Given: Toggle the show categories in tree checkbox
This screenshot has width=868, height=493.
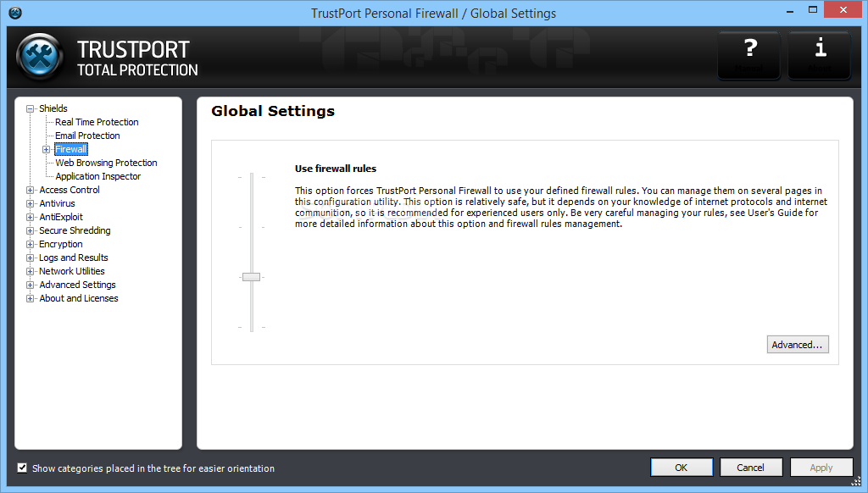Looking at the screenshot, I should tap(22, 468).
